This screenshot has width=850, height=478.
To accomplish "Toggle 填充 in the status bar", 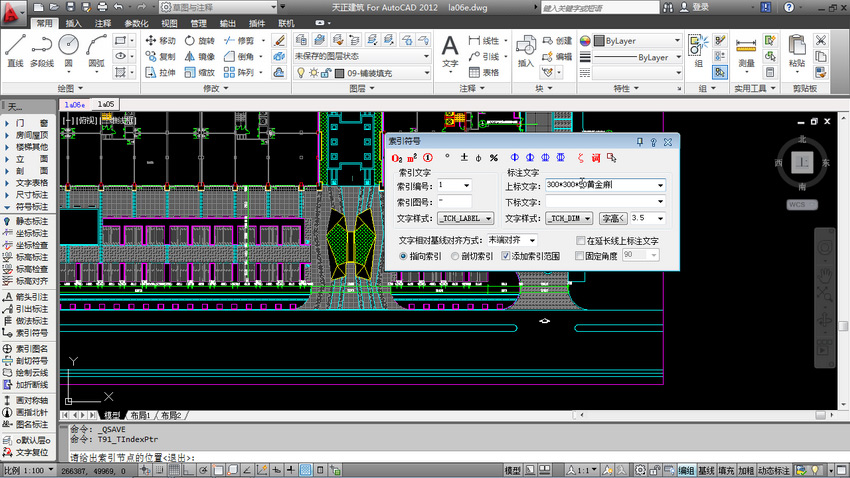I will tap(726, 470).
